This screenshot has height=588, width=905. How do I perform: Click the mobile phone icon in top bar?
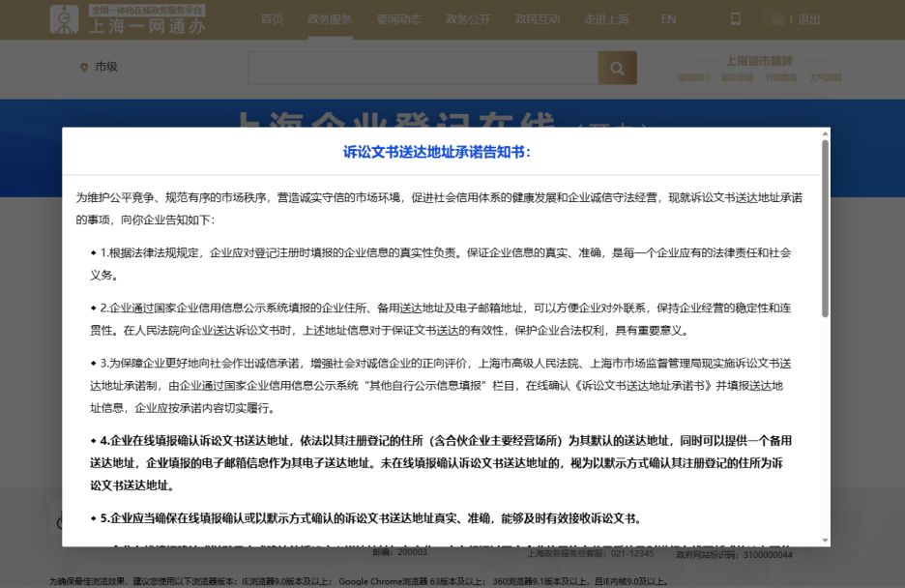click(x=737, y=17)
